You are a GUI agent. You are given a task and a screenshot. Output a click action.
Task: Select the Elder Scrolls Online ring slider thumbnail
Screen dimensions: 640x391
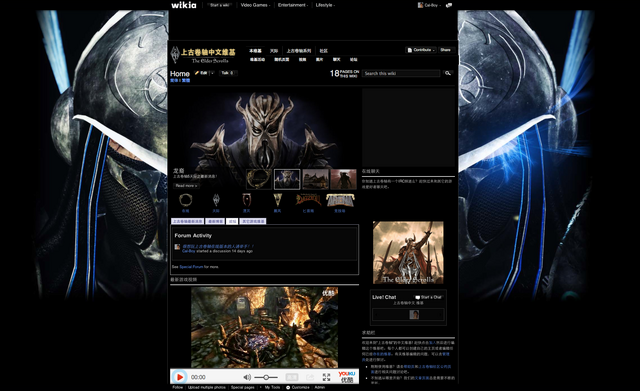[259, 179]
